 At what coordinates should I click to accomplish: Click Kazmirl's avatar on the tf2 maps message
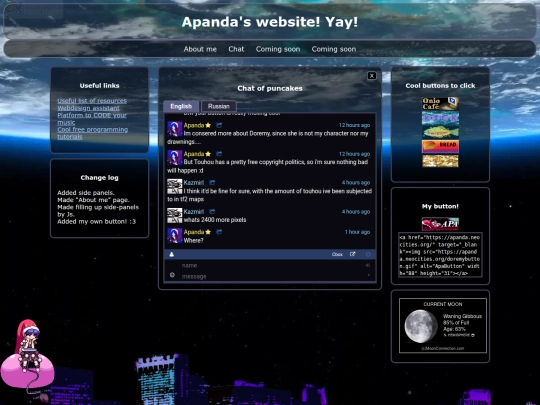(175, 186)
